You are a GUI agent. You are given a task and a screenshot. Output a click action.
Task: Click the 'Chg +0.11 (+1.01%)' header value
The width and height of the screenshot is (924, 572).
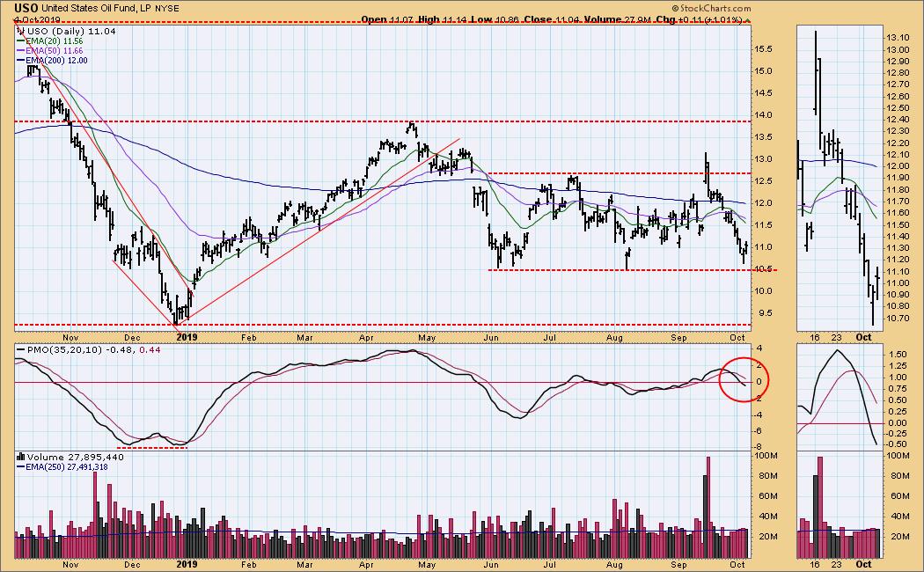coord(700,19)
